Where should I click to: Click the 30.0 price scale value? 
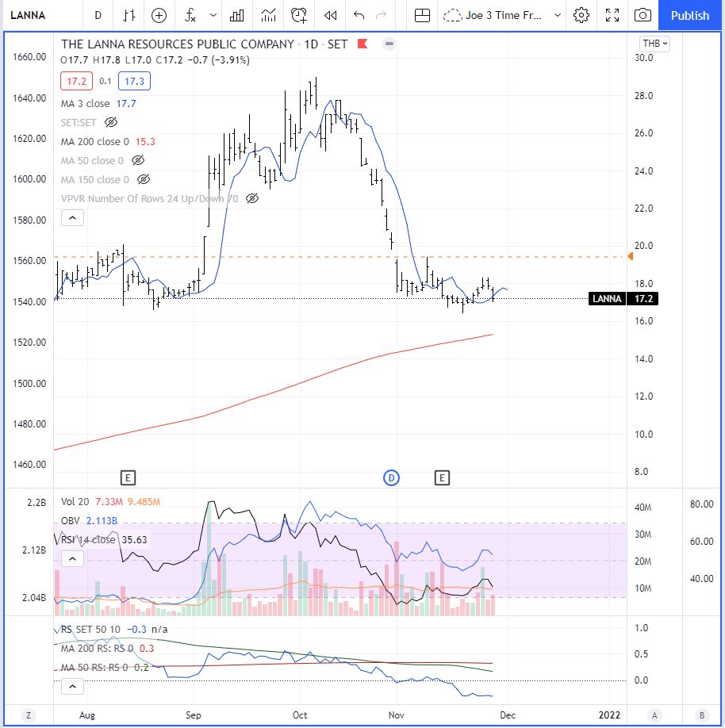pos(644,58)
